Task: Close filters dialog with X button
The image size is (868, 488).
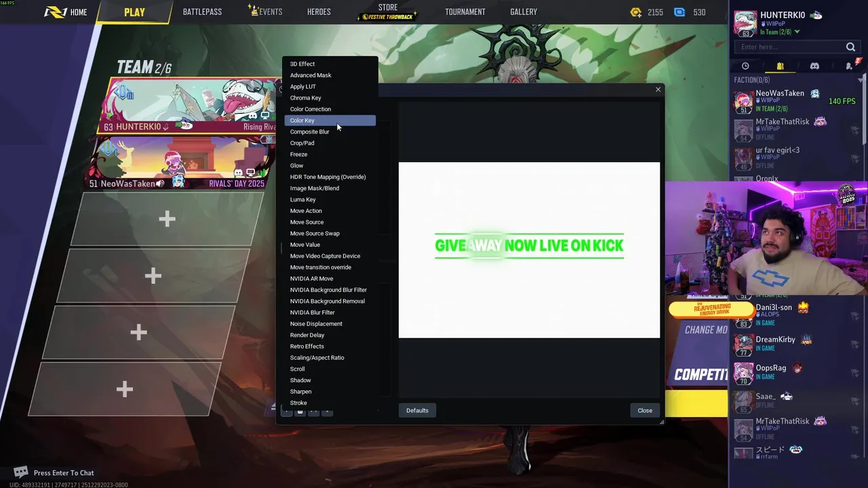Action: (658, 89)
